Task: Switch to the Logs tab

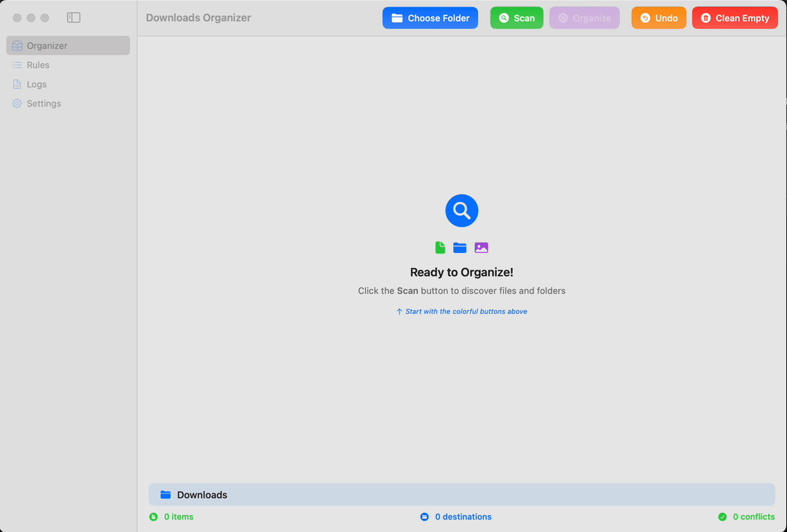Action: pyautogui.click(x=36, y=84)
